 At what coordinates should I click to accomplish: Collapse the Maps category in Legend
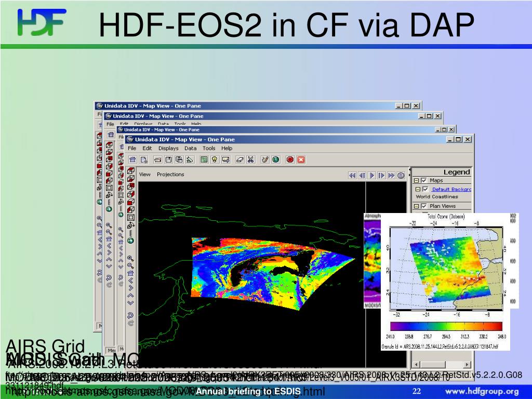click(x=417, y=180)
